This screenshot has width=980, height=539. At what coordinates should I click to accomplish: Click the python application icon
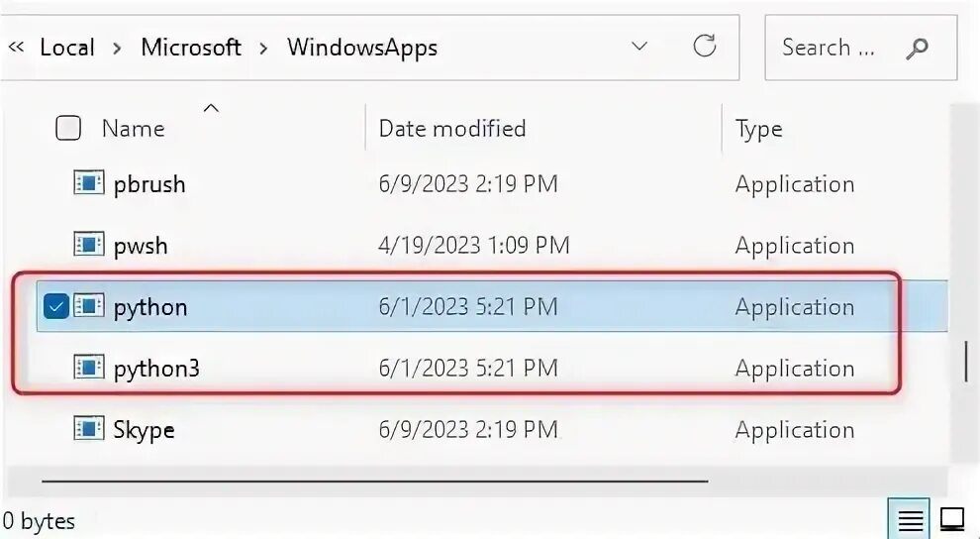tap(89, 306)
